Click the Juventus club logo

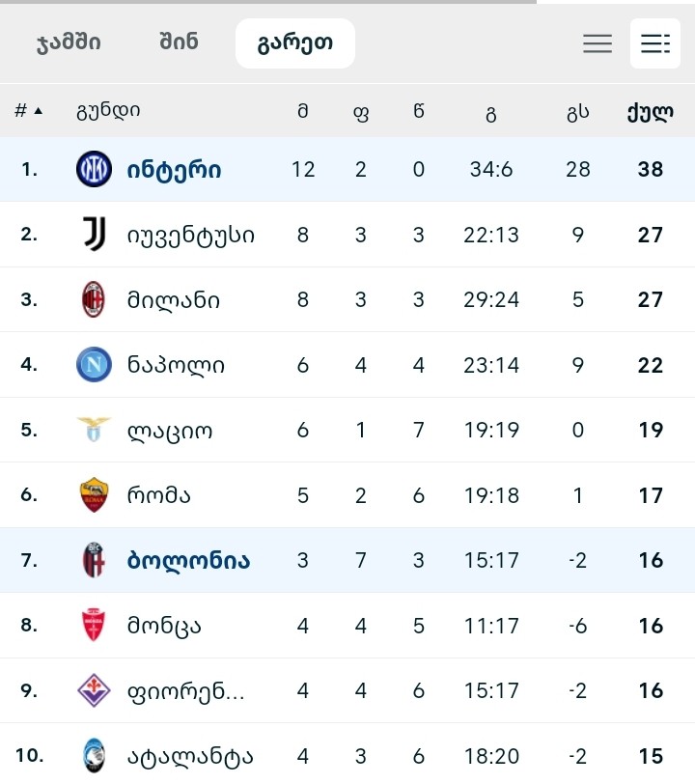point(94,235)
